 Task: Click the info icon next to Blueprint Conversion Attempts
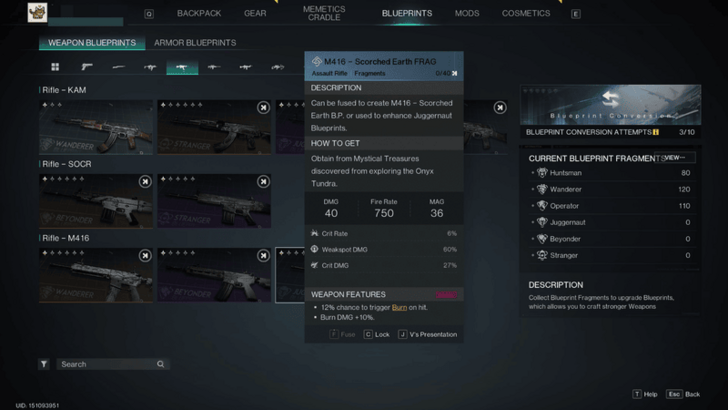point(656,132)
